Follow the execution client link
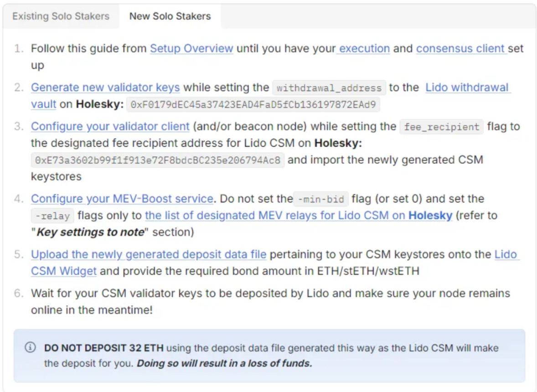This screenshot has height=392, width=537. [x=364, y=48]
